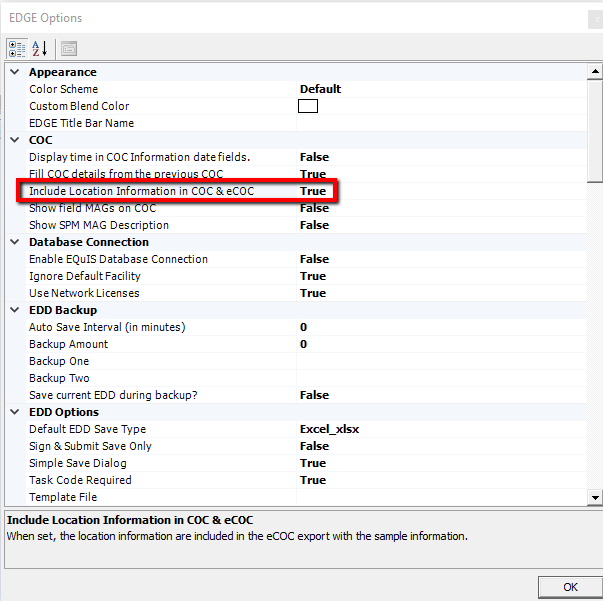Viewport: 603px width, 601px height.
Task: Click the EDGE Title Bar Name field
Action: pyautogui.click(x=440, y=123)
